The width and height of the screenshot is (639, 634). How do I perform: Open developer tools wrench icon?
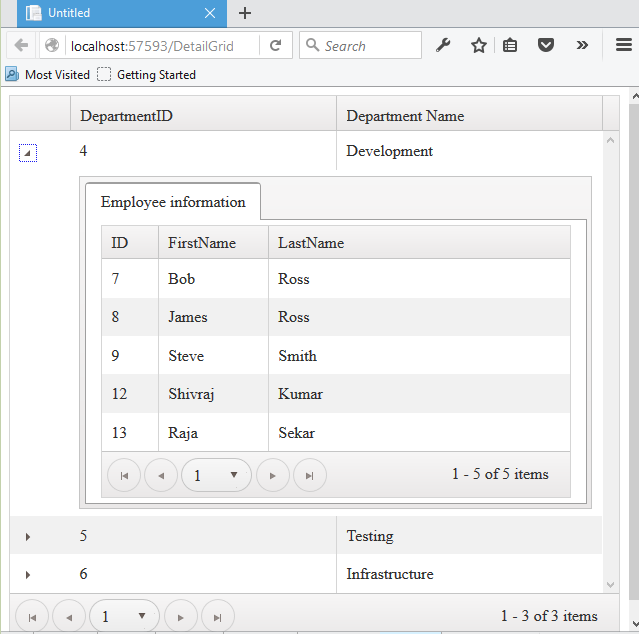click(444, 46)
